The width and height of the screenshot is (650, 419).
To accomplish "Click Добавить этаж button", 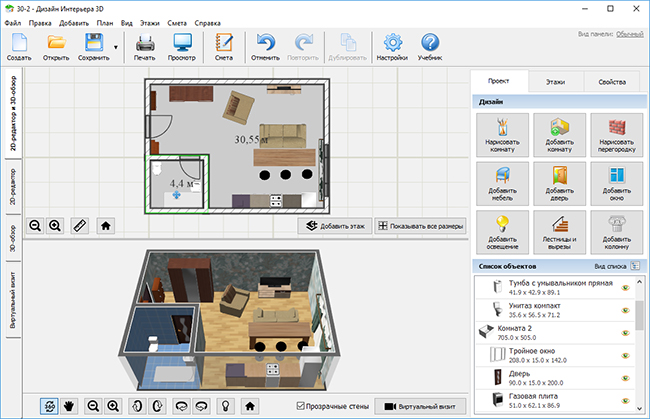I will [x=335, y=226].
